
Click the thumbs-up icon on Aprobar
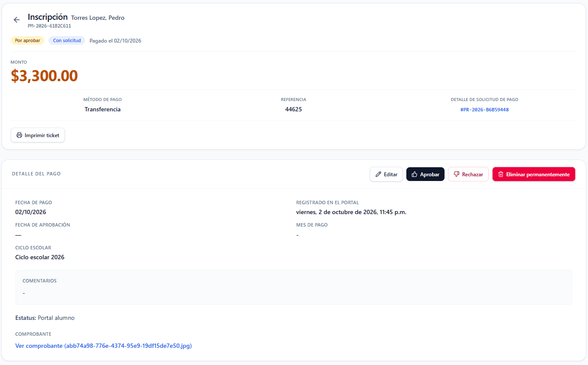tap(414, 174)
